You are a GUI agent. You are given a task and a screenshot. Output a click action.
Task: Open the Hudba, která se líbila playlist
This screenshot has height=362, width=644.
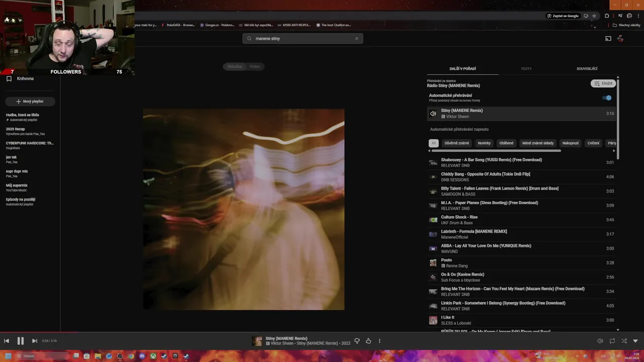point(30,117)
